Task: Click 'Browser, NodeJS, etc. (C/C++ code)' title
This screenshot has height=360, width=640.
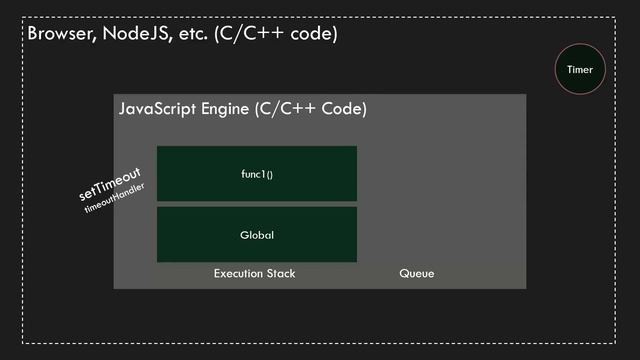Action: click(x=182, y=33)
